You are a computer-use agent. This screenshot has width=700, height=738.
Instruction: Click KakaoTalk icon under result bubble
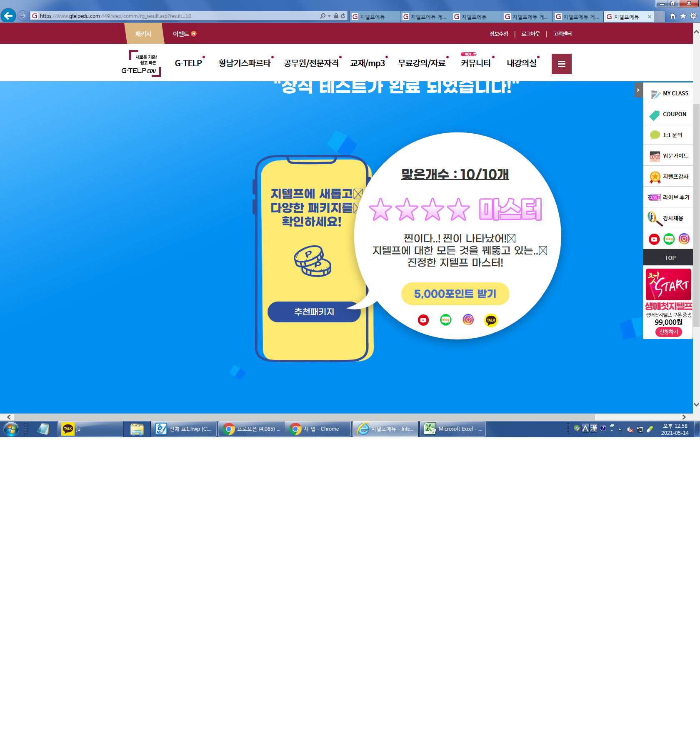[491, 320]
